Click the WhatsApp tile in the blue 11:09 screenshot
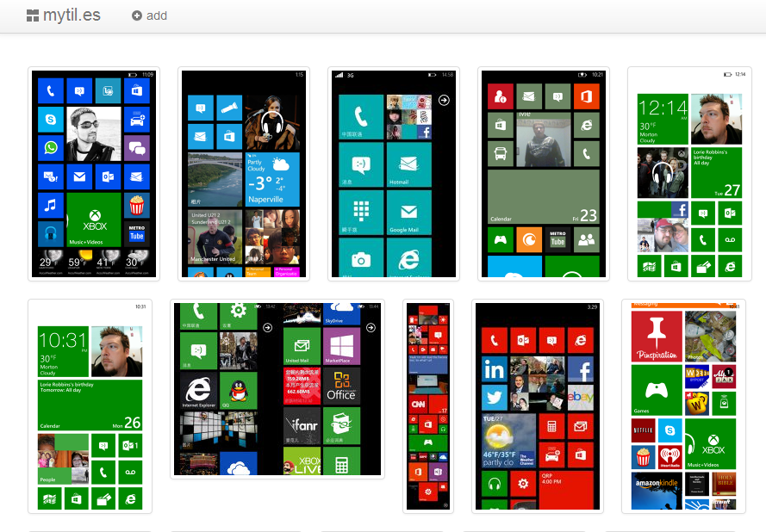This screenshot has height=532, width=766. click(x=51, y=148)
